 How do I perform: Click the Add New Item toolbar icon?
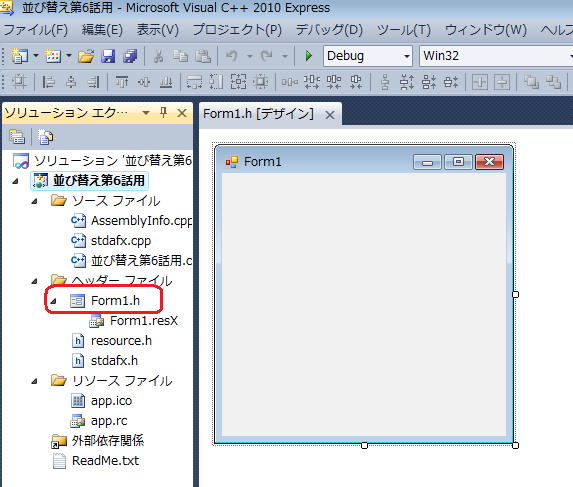(53, 56)
